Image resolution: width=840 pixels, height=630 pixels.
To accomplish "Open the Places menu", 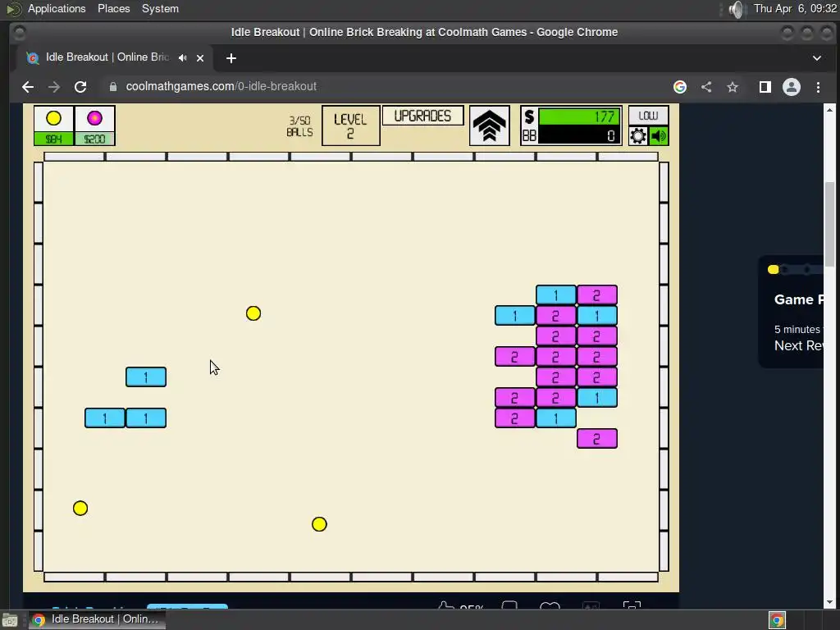I will pyautogui.click(x=113, y=8).
